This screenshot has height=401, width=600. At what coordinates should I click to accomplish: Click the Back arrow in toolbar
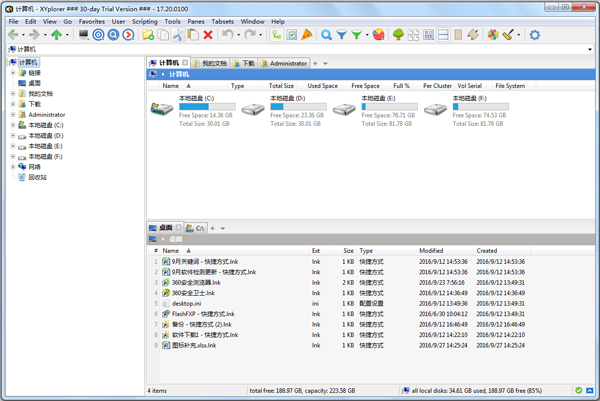pyautogui.click(x=13, y=35)
